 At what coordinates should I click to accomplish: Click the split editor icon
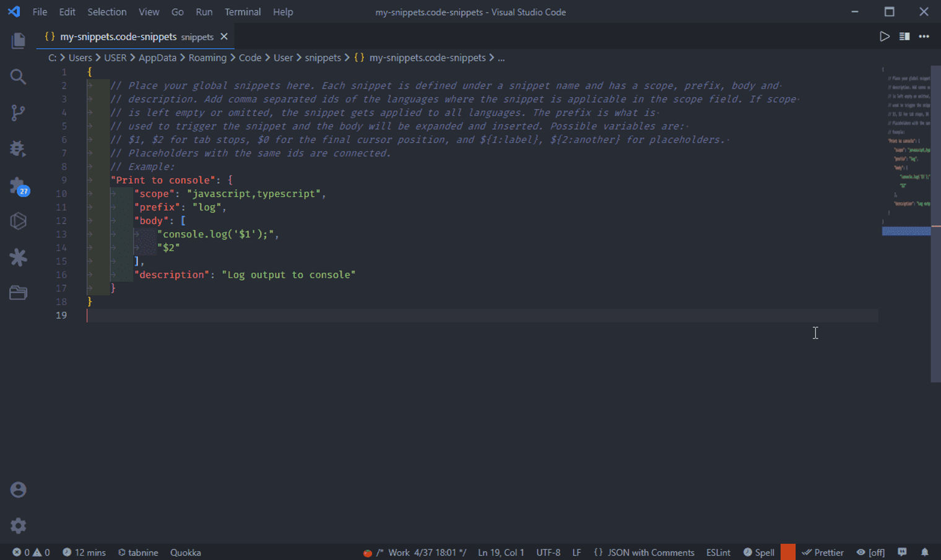(904, 37)
